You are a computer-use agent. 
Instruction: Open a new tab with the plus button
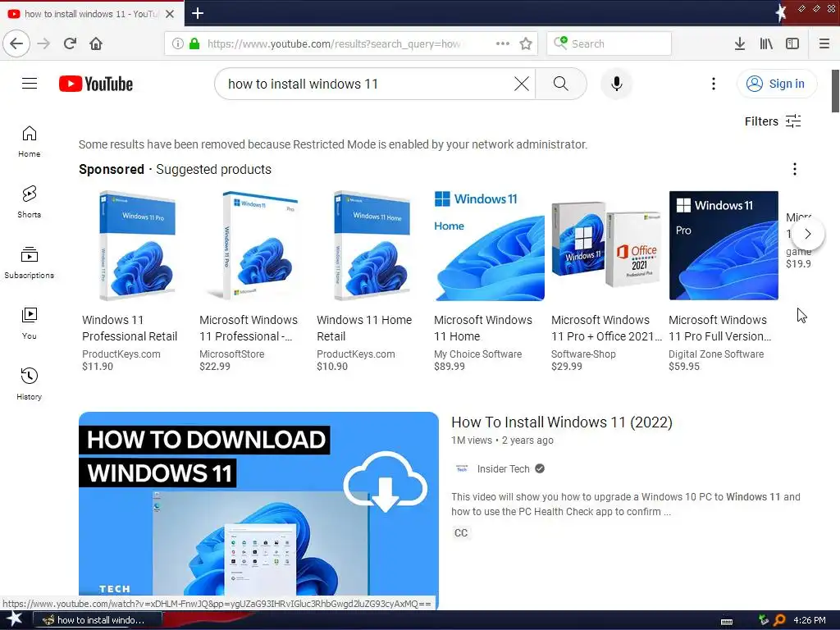(x=198, y=13)
